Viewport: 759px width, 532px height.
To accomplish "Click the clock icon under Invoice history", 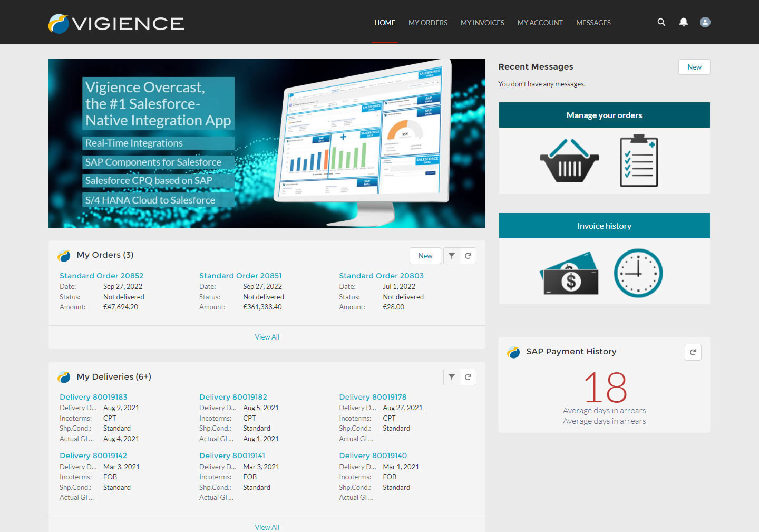I will click(x=638, y=273).
